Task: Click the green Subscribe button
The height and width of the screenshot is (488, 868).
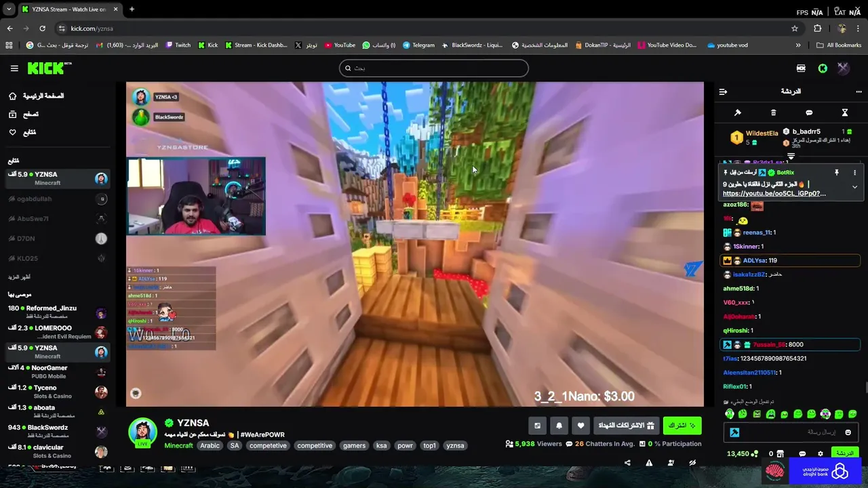Action: tap(682, 426)
